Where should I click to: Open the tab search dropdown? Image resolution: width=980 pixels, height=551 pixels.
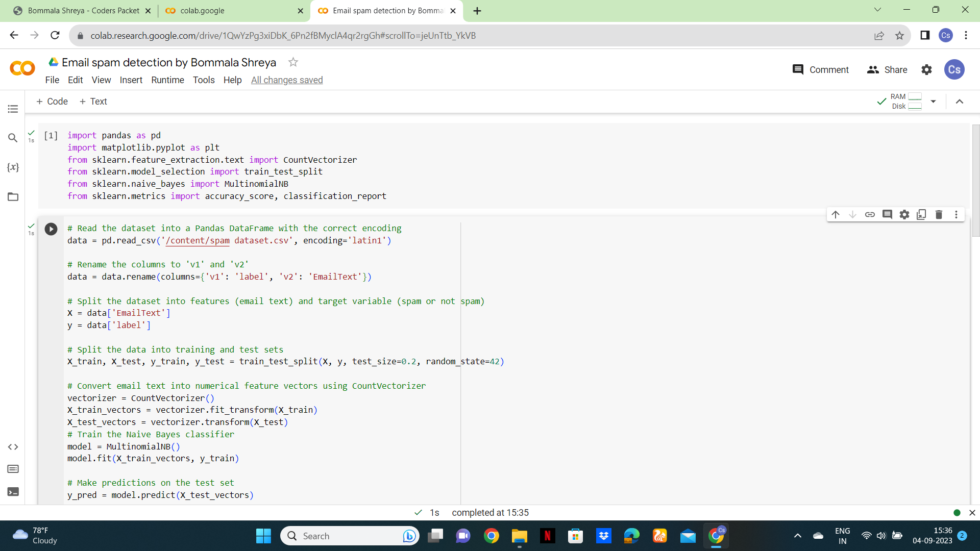[x=877, y=10]
